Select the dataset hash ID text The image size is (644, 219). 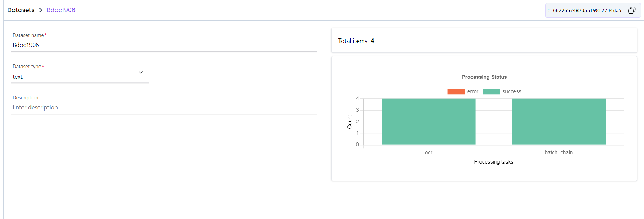coord(587,10)
